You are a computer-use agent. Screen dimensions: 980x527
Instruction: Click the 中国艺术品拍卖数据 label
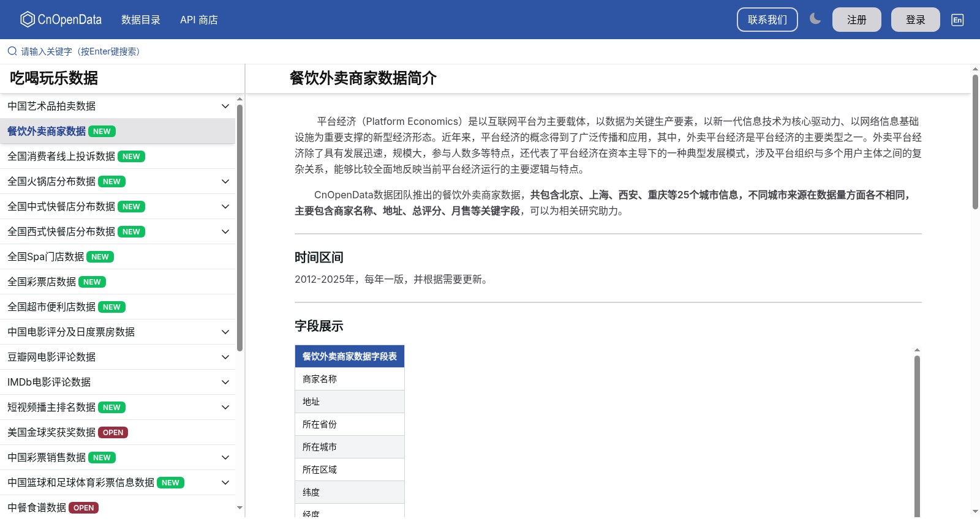[x=51, y=106]
